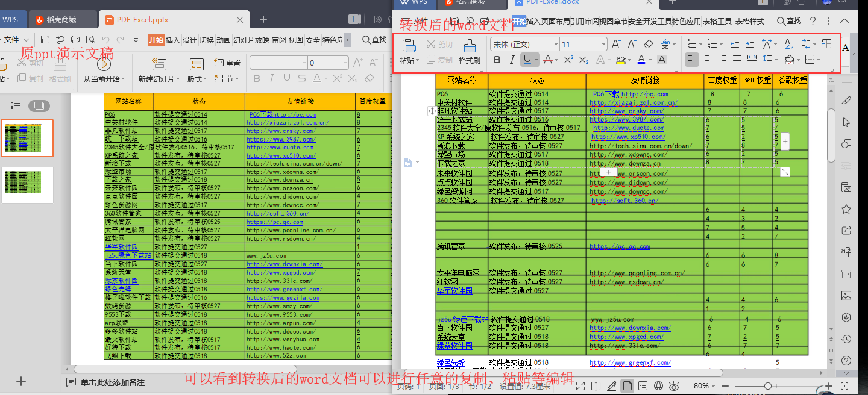Increase indent in Word ribbon

(750, 44)
